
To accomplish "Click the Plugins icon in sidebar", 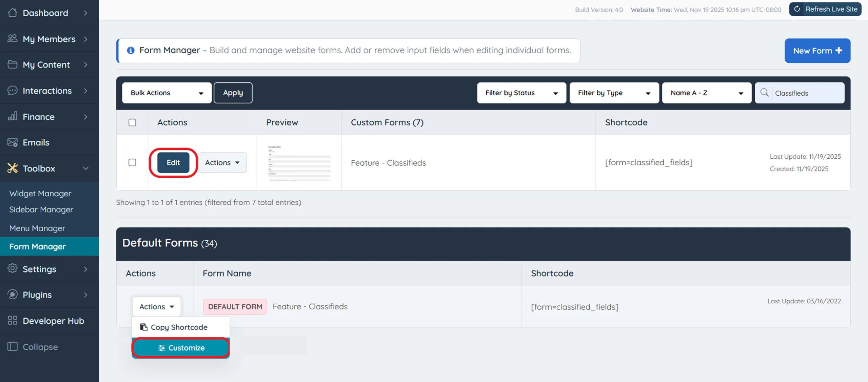I will tap(13, 294).
